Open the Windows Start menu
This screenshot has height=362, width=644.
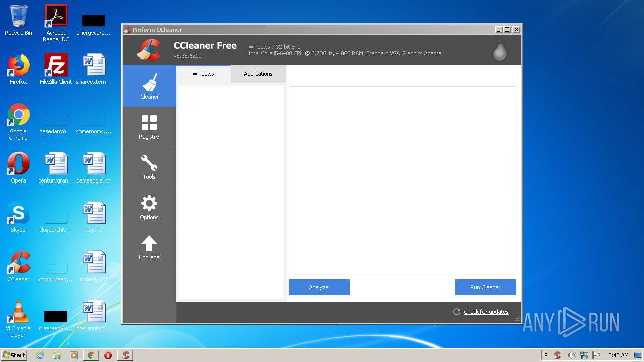[x=14, y=355]
